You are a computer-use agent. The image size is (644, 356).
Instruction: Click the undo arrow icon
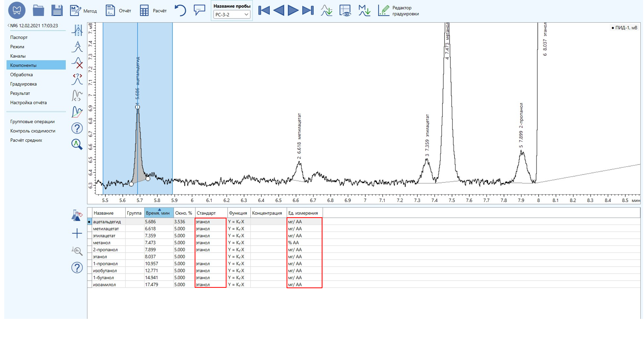coord(180,11)
